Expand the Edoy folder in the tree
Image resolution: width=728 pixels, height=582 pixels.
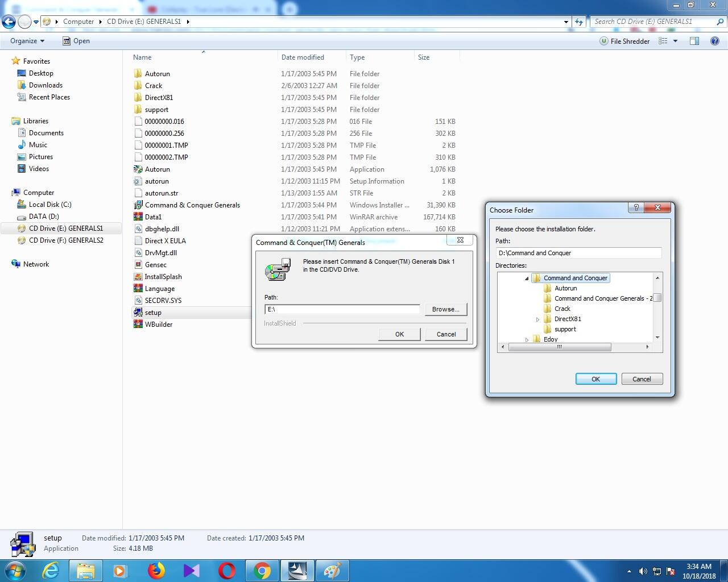tap(527, 340)
